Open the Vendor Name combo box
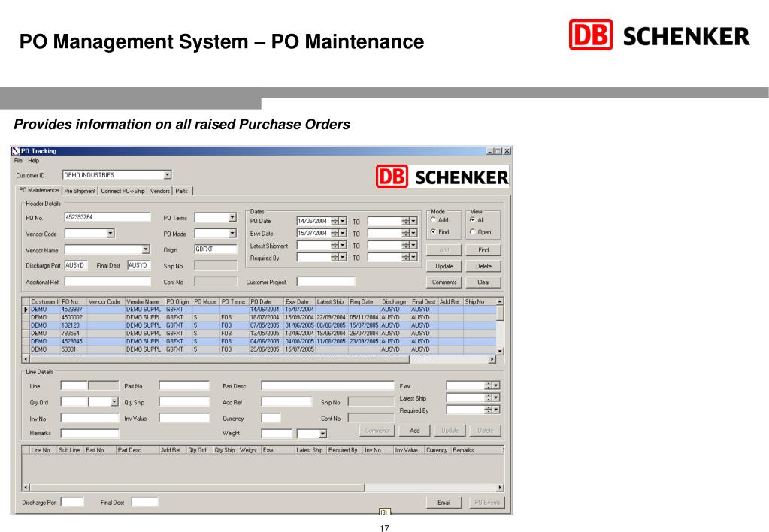This screenshot has width=769, height=532. coord(146,249)
